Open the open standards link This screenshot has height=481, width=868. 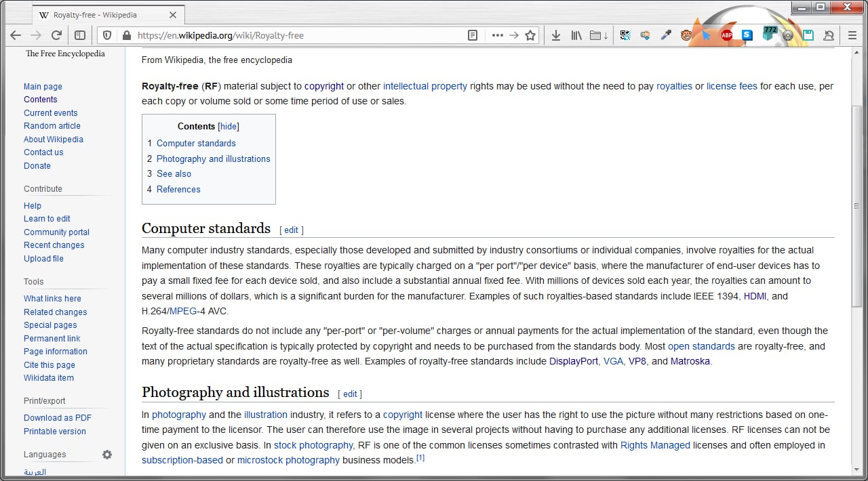click(x=701, y=346)
